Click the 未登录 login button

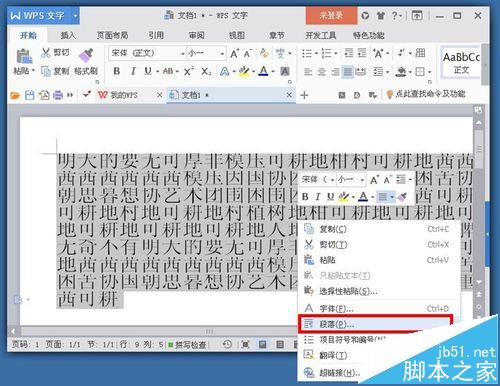(x=331, y=15)
